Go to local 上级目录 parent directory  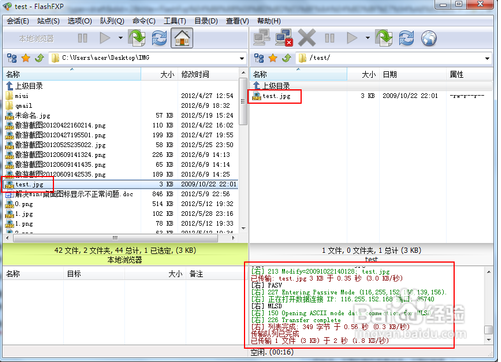24,86
